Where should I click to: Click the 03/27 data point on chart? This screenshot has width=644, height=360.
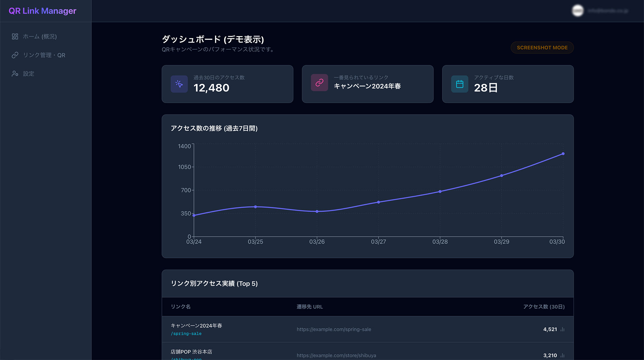click(378, 202)
